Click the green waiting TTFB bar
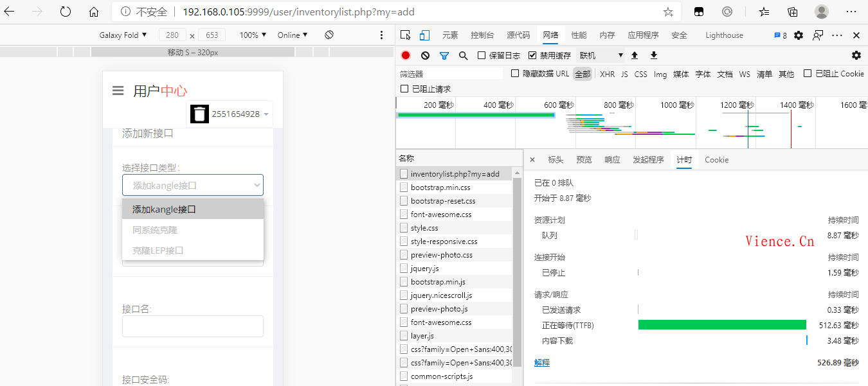Screen dimensions: 868x386 pos(721,325)
